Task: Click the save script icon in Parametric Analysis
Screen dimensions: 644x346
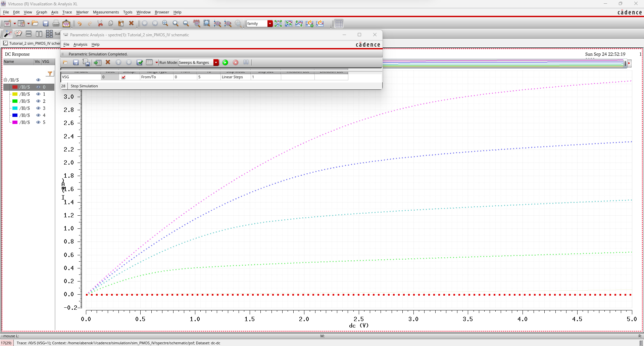Action: point(86,62)
